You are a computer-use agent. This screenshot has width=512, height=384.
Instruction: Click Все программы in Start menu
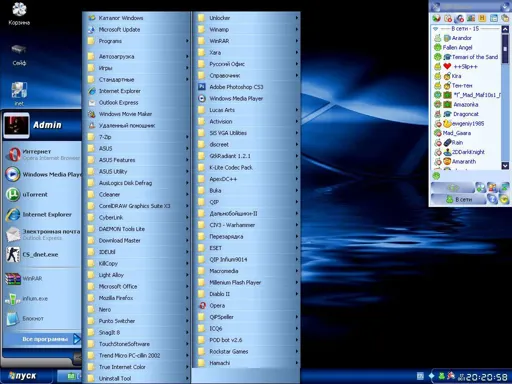[x=42, y=339]
